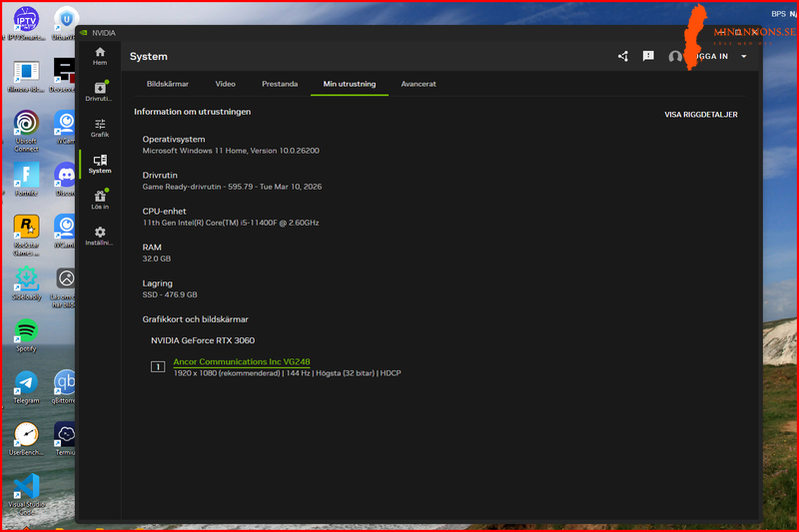Click the SSD - 476.9 GB value
Image resolution: width=799 pixels, height=532 pixels.
170,294
